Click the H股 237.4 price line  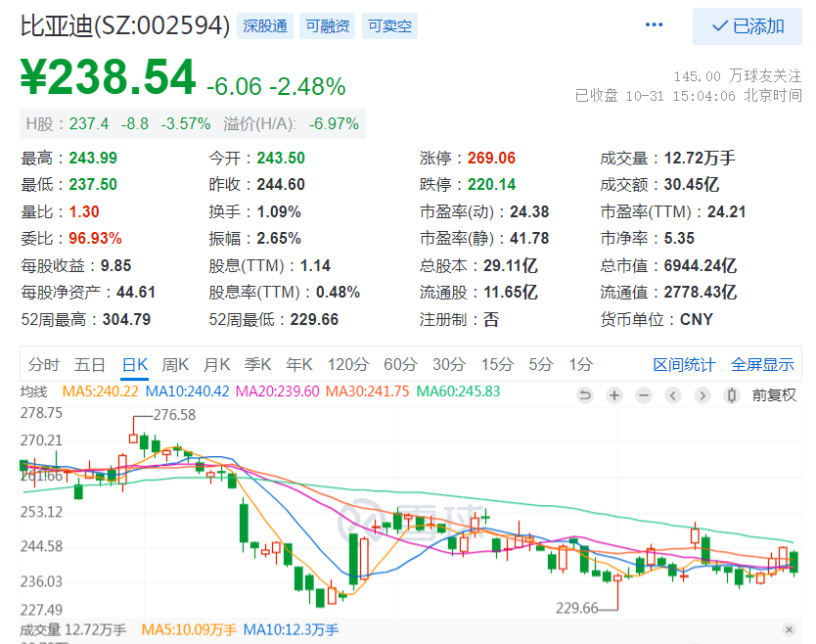193,124
